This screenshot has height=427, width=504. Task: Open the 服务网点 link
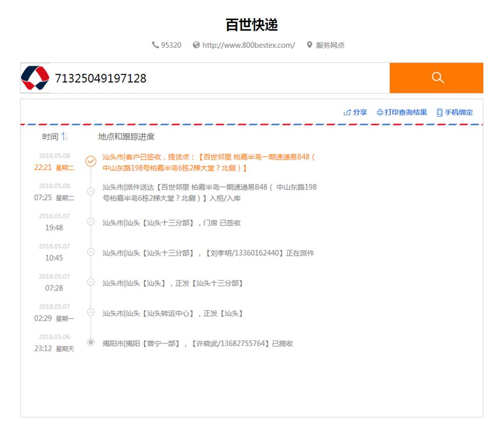coord(330,45)
